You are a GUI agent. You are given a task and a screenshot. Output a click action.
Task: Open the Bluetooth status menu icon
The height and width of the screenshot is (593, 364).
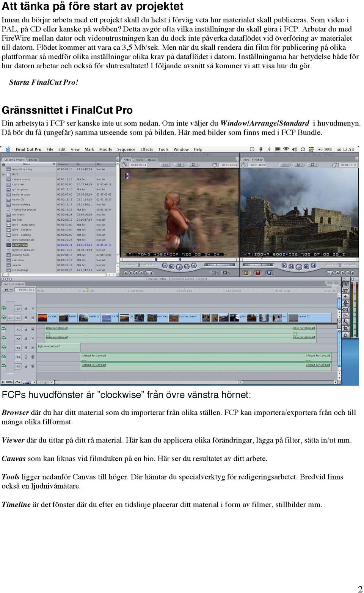[x=269, y=149]
